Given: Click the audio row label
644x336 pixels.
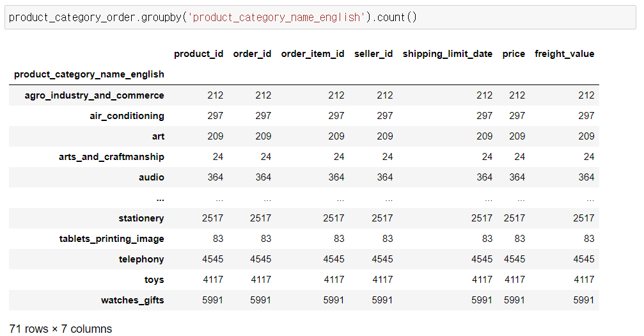Looking at the screenshot, I should point(151,177).
